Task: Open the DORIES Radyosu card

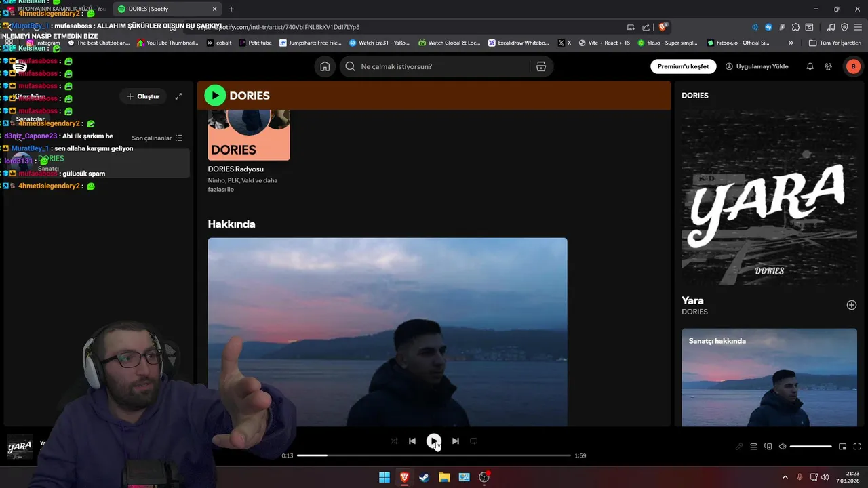Action: [x=249, y=152]
